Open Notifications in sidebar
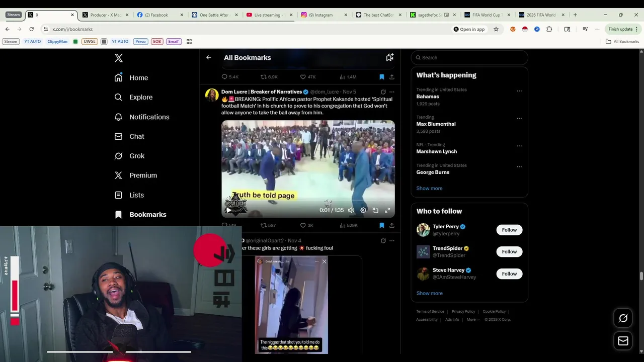644x362 pixels. click(x=142, y=117)
